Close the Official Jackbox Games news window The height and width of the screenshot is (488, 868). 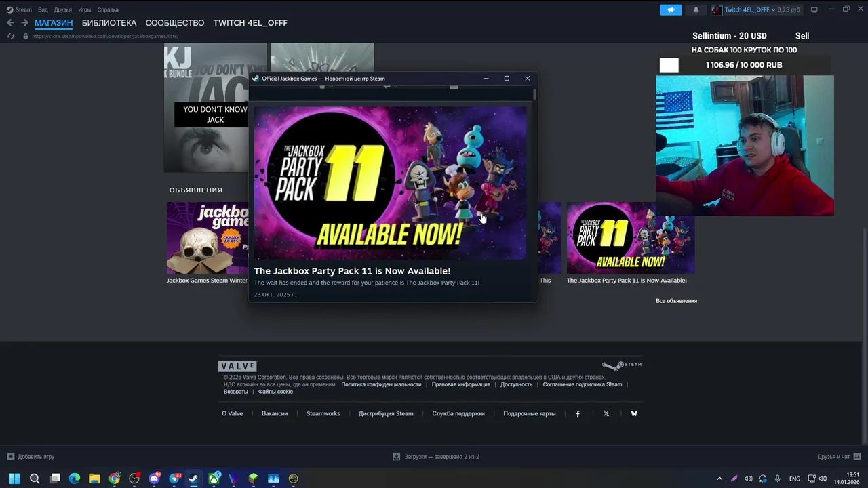pos(527,78)
